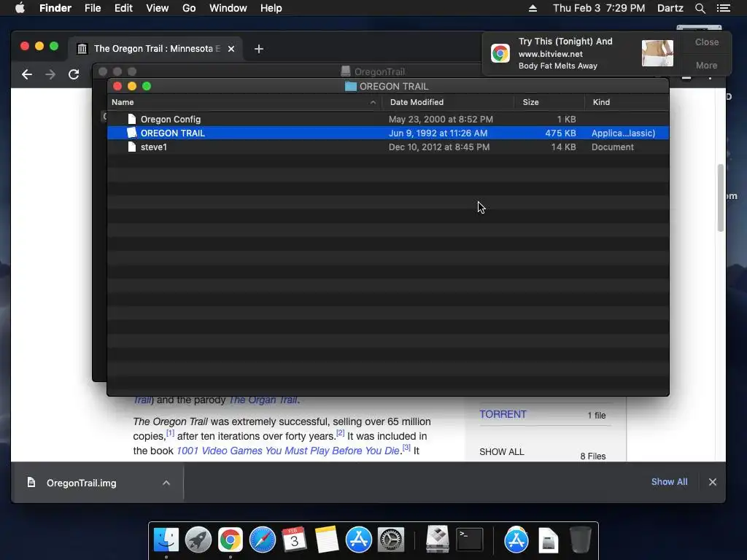Open the Apple menu
Image resolution: width=747 pixels, height=560 pixels.
(20, 8)
